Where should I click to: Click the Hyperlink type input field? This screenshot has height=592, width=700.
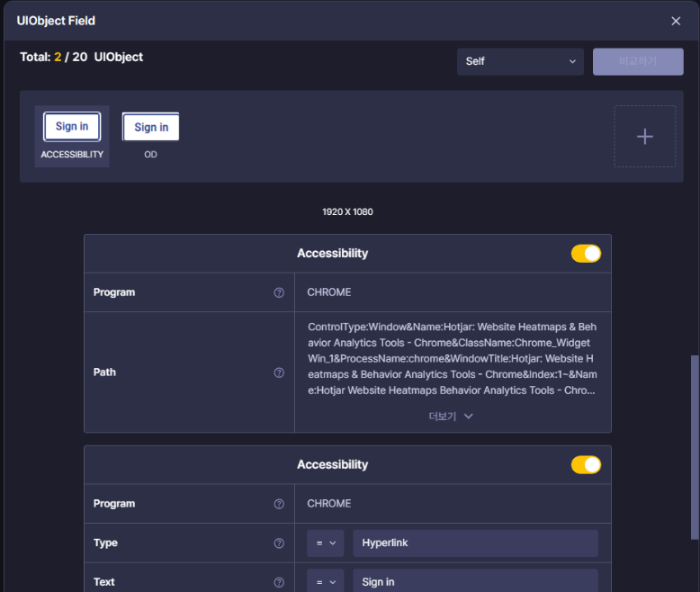475,543
